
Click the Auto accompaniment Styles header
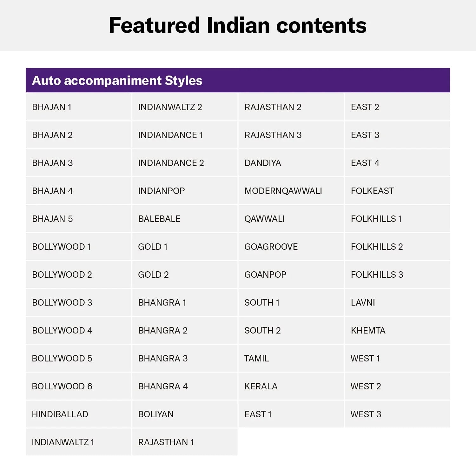tap(117, 81)
